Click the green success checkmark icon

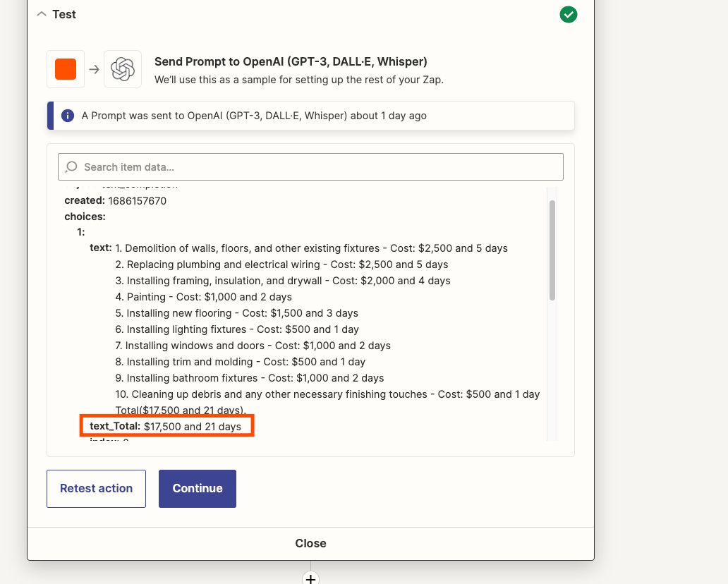point(569,14)
